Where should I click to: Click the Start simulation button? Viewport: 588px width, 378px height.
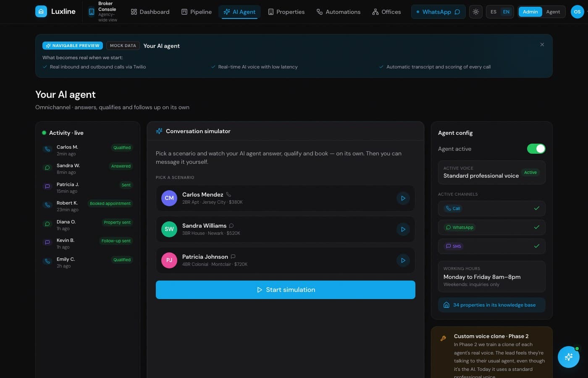[286, 290]
